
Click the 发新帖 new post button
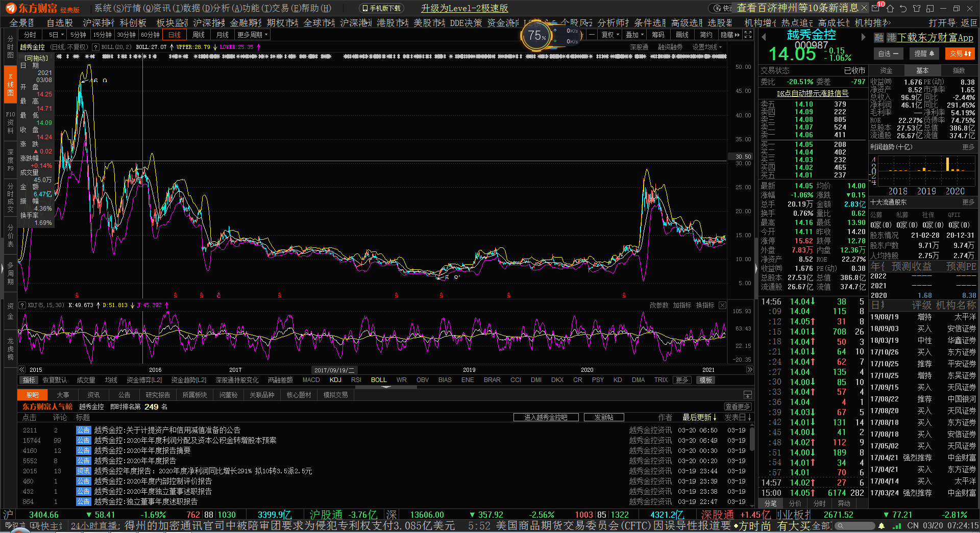pos(604,417)
